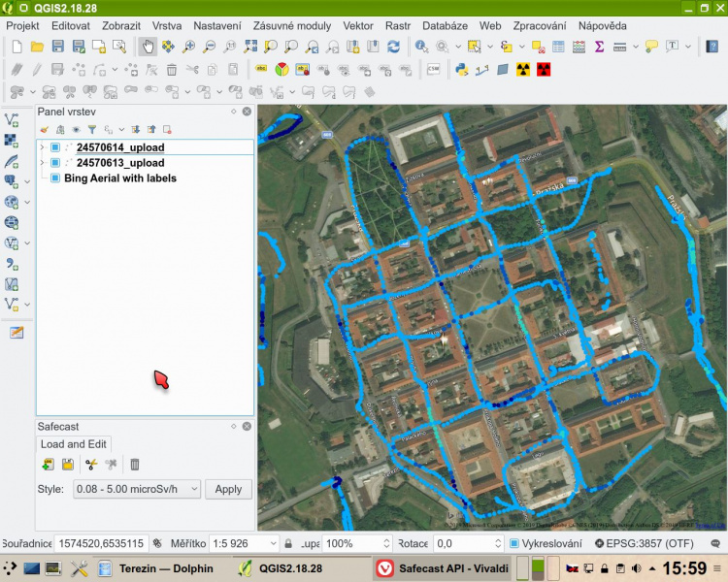
Task: Click the Add Delimited Text Layer comma icon
Action: 12,264
